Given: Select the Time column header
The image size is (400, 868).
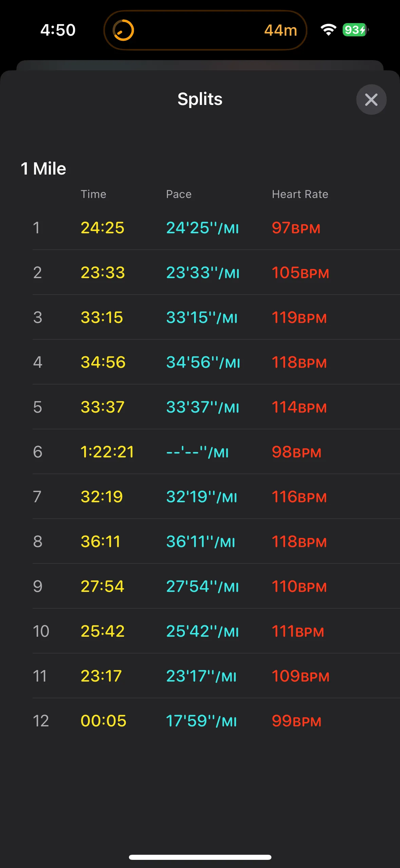Looking at the screenshot, I should click(93, 194).
